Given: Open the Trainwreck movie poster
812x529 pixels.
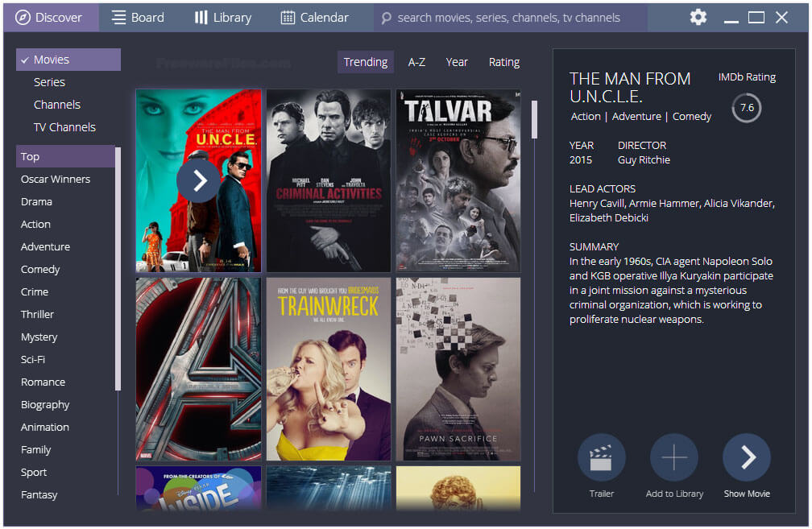Looking at the screenshot, I should pyautogui.click(x=329, y=369).
